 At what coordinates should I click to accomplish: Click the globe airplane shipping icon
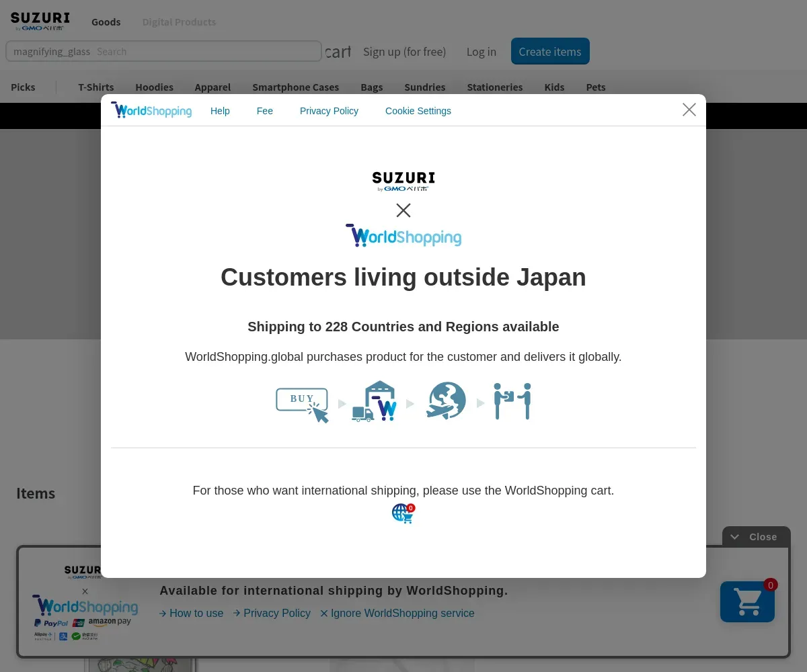(x=446, y=401)
